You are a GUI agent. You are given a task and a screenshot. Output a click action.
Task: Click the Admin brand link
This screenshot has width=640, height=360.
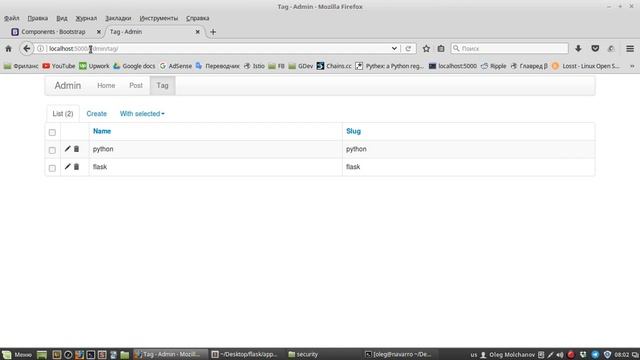(68, 86)
